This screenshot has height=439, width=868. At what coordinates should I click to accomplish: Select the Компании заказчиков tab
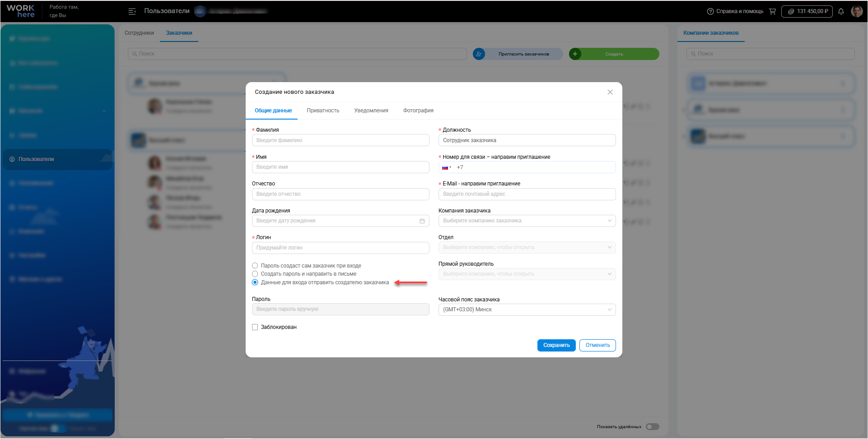(711, 33)
